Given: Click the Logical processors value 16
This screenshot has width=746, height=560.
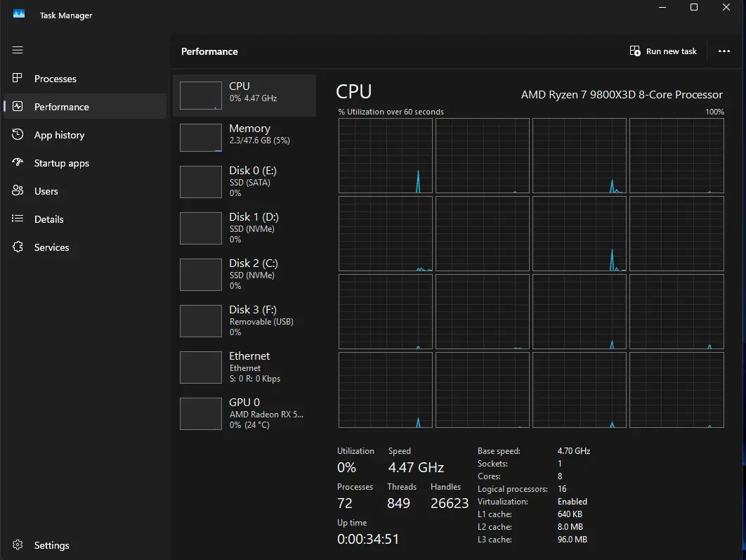Looking at the screenshot, I should 562,488.
